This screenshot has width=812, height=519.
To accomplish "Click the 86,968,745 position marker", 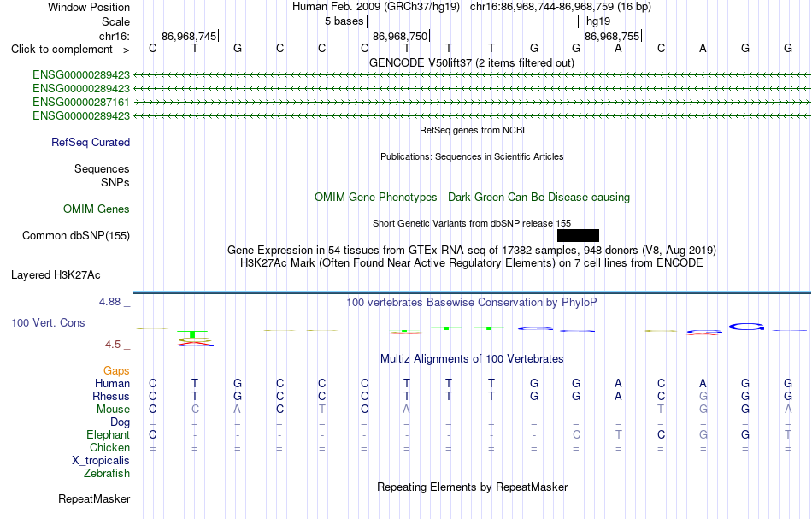I will point(190,36).
